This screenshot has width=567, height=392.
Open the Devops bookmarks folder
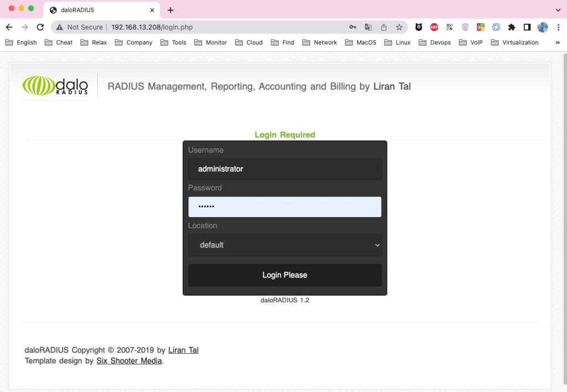coord(435,42)
